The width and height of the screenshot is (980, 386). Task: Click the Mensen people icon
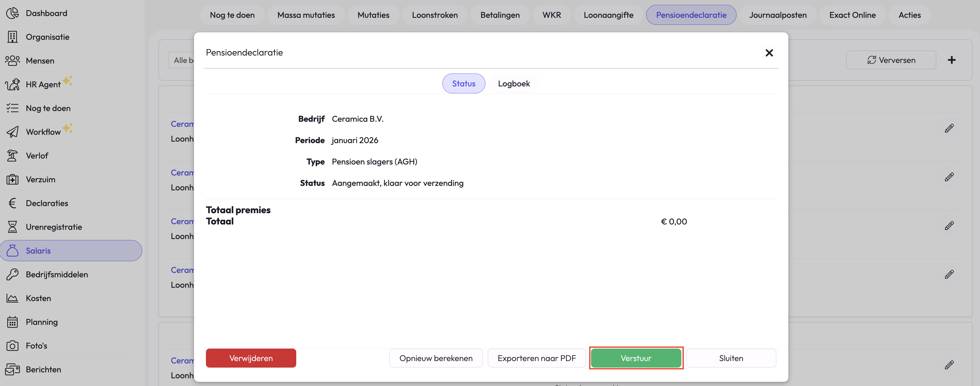click(x=12, y=61)
